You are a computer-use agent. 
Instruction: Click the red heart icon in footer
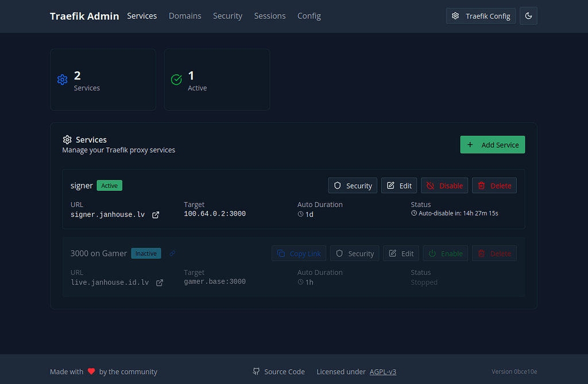click(x=91, y=371)
